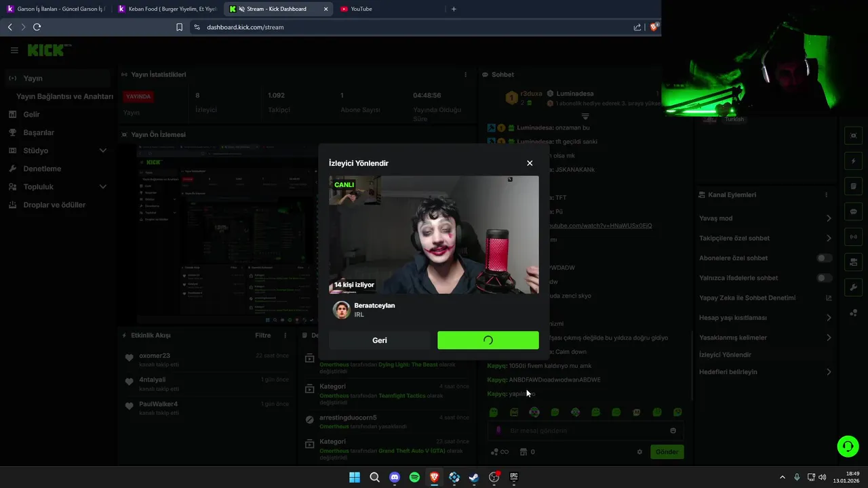Image resolution: width=868 pixels, height=488 pixels.
Task: Open Spotify from the taskbar
Action: click(414, 477)
